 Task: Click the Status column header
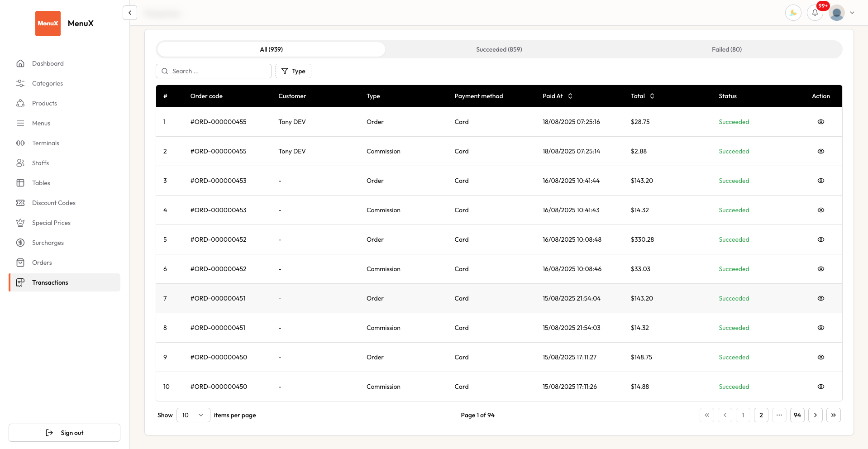(727, 96)
